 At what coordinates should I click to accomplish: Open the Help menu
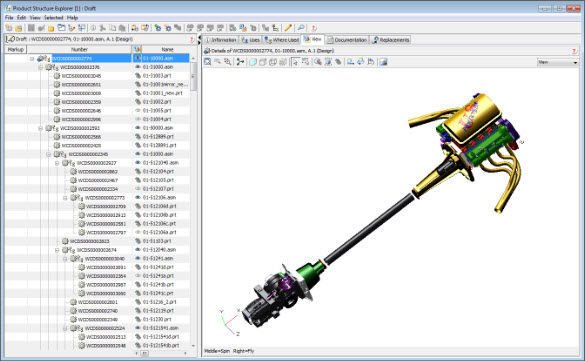(x=72, y=18)
